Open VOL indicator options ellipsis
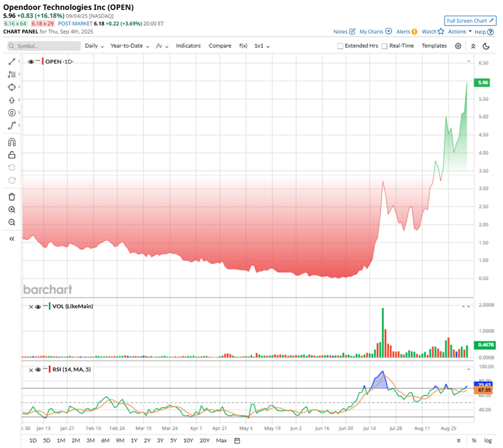 coord(45,306)
